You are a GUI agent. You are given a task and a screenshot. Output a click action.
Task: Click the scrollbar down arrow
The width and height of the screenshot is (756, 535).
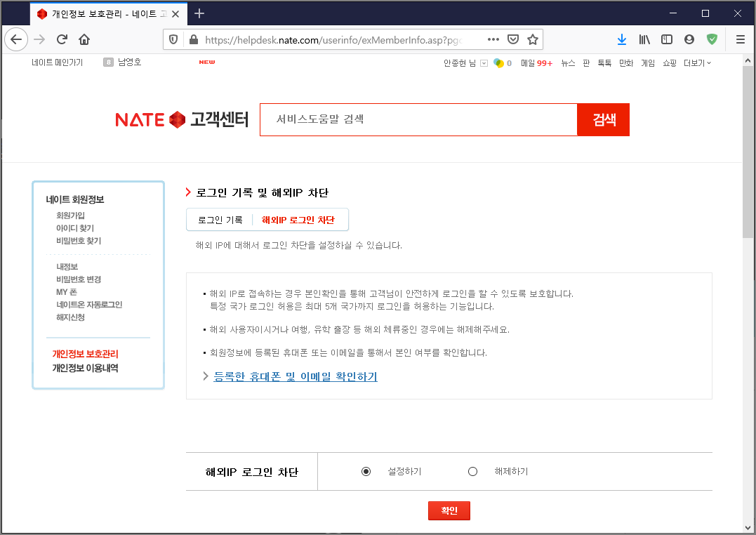[x=748, y=528]
